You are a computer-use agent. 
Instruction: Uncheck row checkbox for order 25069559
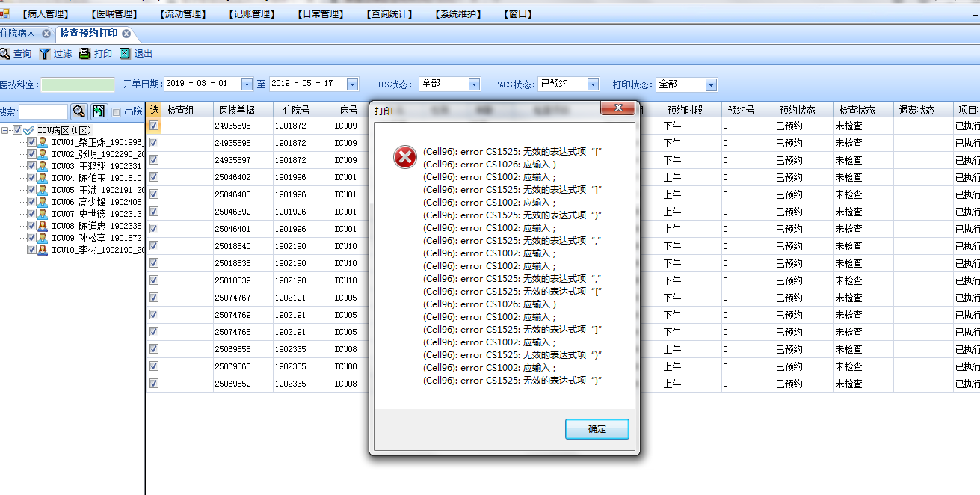click(153, 384)
